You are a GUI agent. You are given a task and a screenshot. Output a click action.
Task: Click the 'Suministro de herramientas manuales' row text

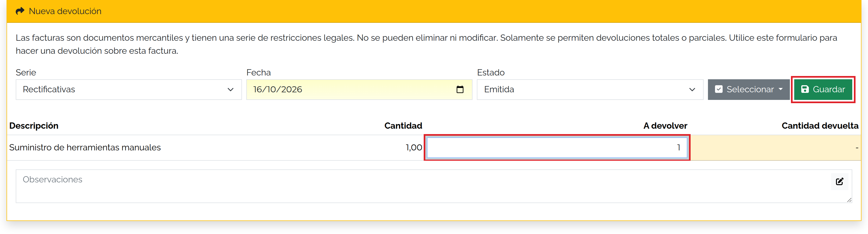(85, 147)
